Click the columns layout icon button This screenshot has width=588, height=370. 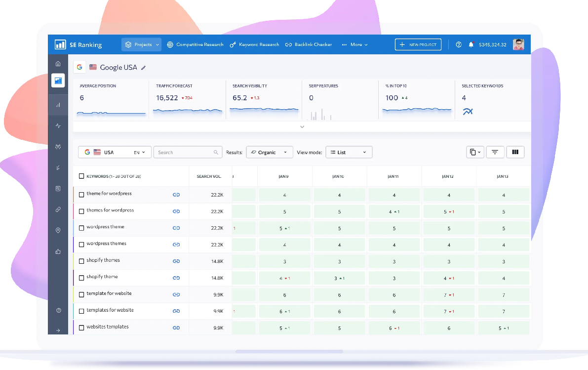(x=515, y=152)
